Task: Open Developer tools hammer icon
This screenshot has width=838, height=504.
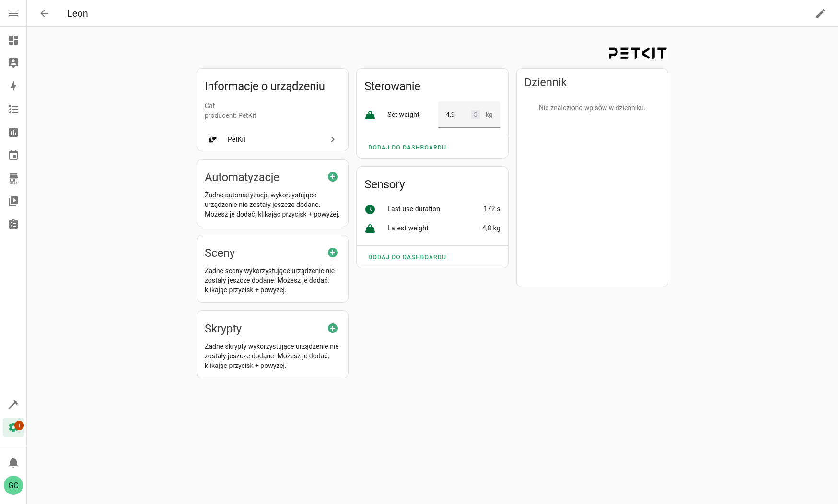Action: [13, 404]
